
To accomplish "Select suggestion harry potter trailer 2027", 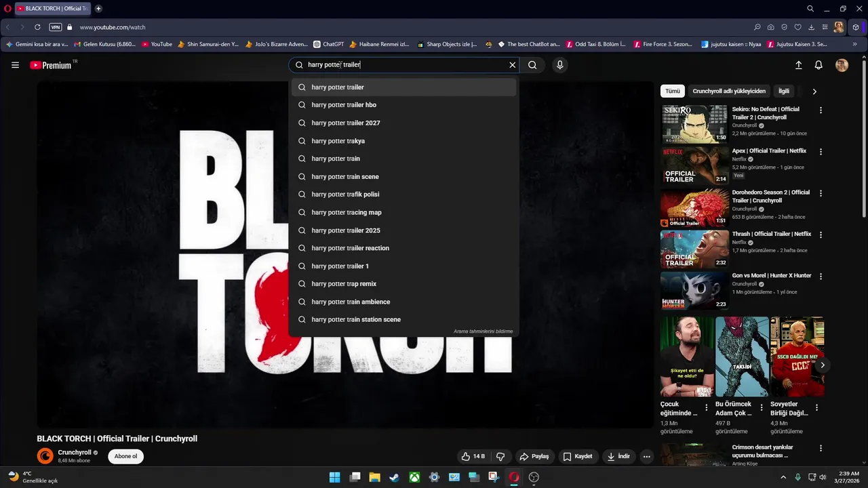I will coord(404,123).
